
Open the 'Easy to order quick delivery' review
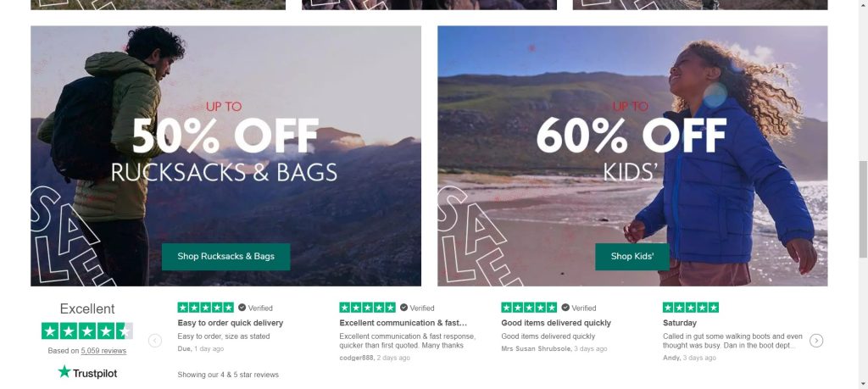tap(231, 323)
